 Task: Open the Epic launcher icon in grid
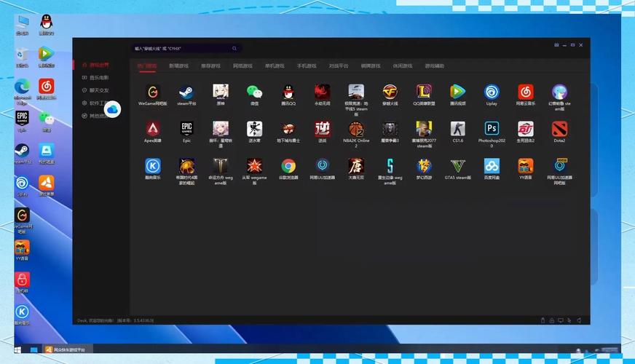(186, 129)
